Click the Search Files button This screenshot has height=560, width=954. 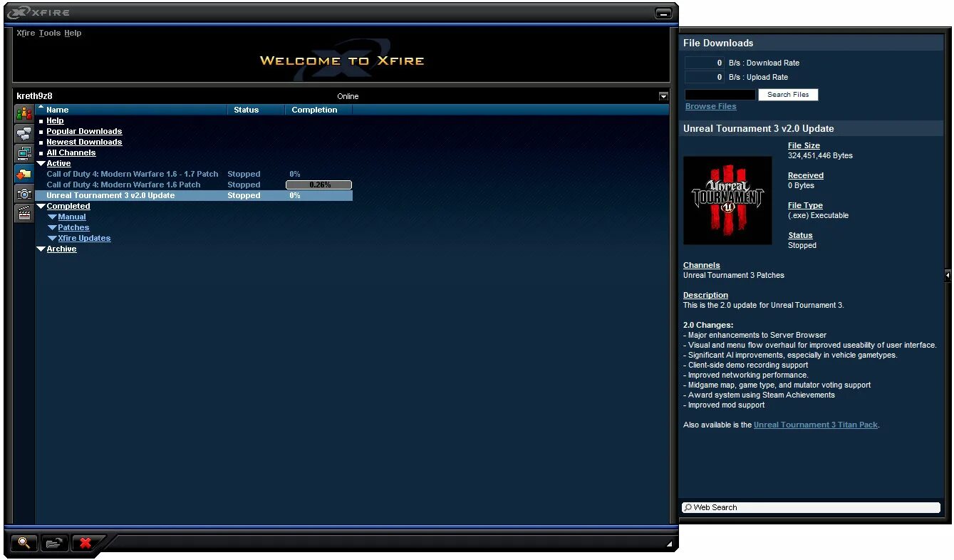(788, 94)
